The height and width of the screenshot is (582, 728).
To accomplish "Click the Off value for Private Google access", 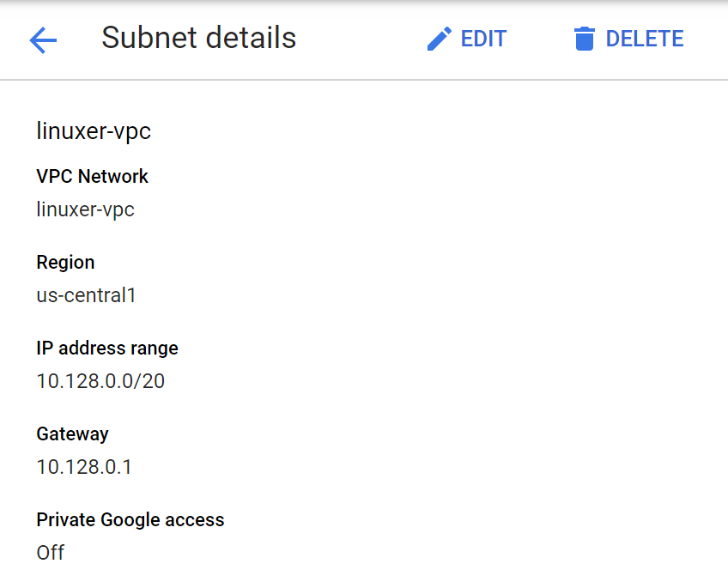I will click(x=50, y=553).
